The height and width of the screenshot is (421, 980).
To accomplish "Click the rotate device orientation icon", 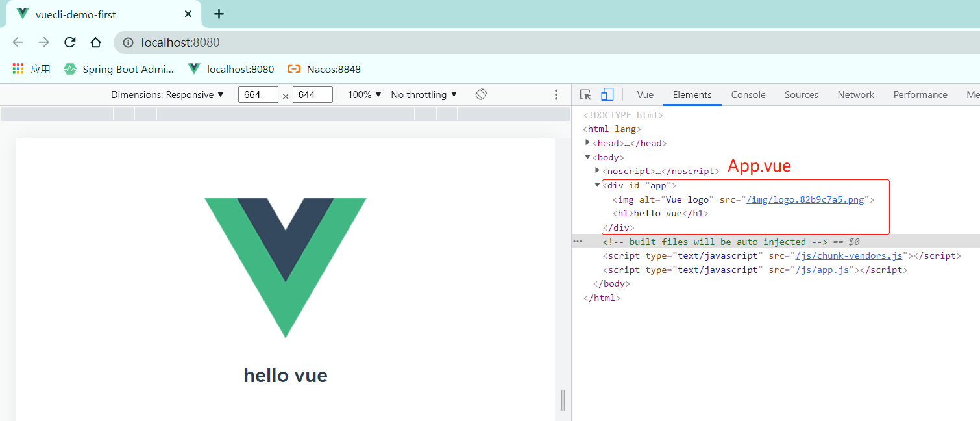I will tap(481, 95).
